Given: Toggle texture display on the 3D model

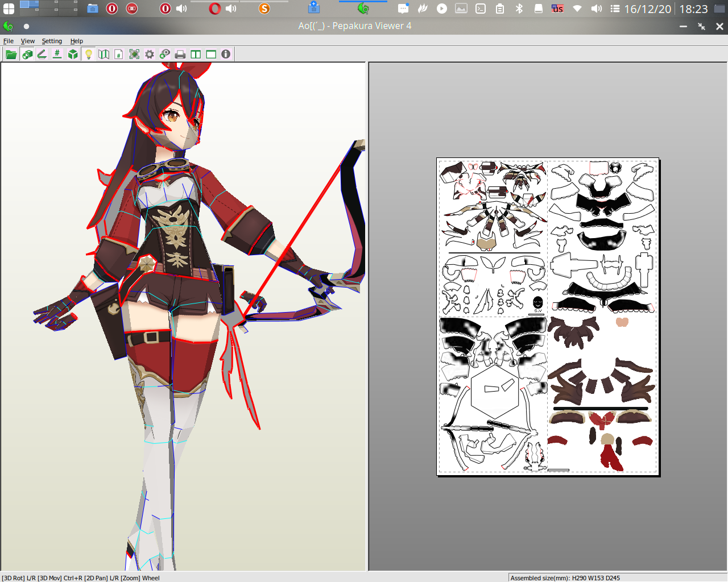Looking at the screenshot, I should click(x=27, y=54).
